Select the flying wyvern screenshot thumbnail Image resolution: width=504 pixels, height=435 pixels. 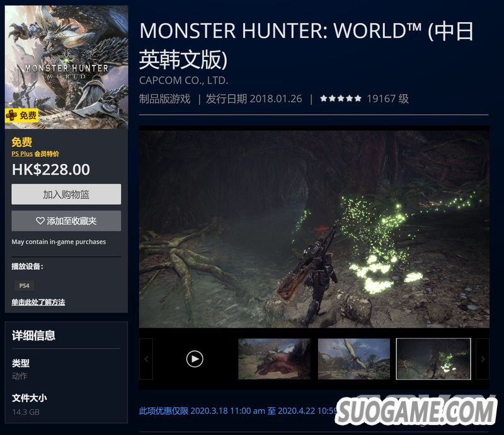pos(354,359)
